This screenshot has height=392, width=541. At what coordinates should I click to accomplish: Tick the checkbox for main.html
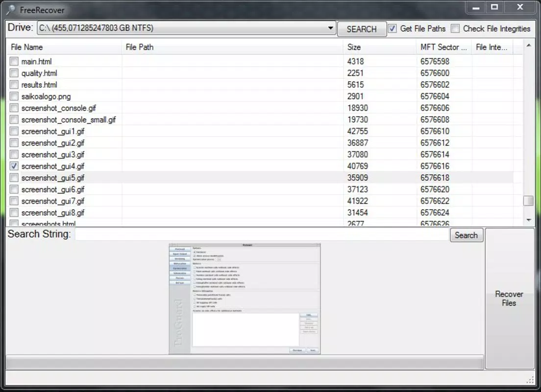[14, 61]
